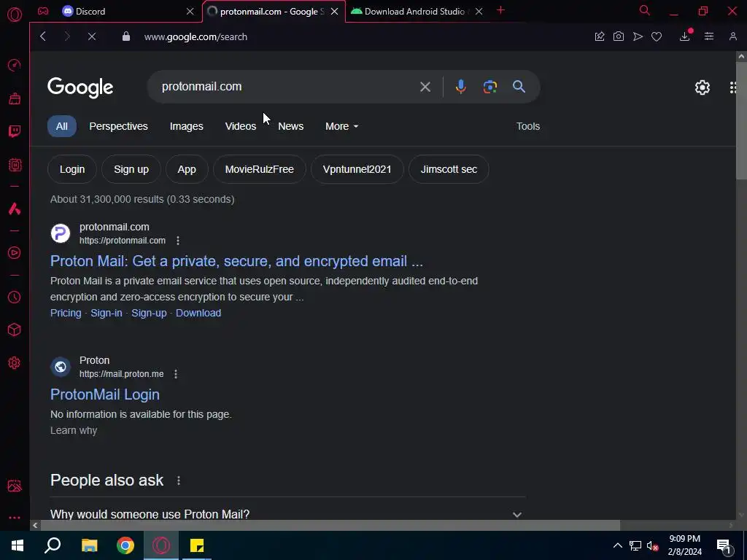747x560 pixels.
Task: Click the address bar URL
Action: click(196, 36)
